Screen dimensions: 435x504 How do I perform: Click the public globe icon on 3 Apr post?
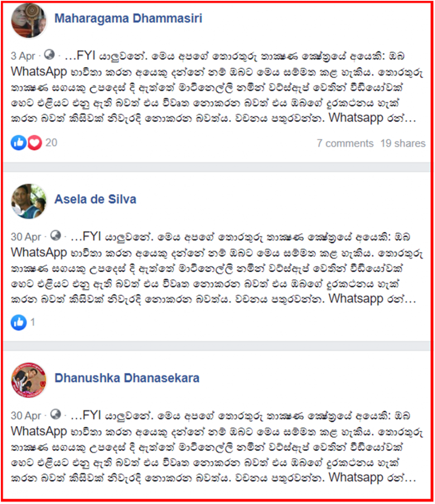49,55
